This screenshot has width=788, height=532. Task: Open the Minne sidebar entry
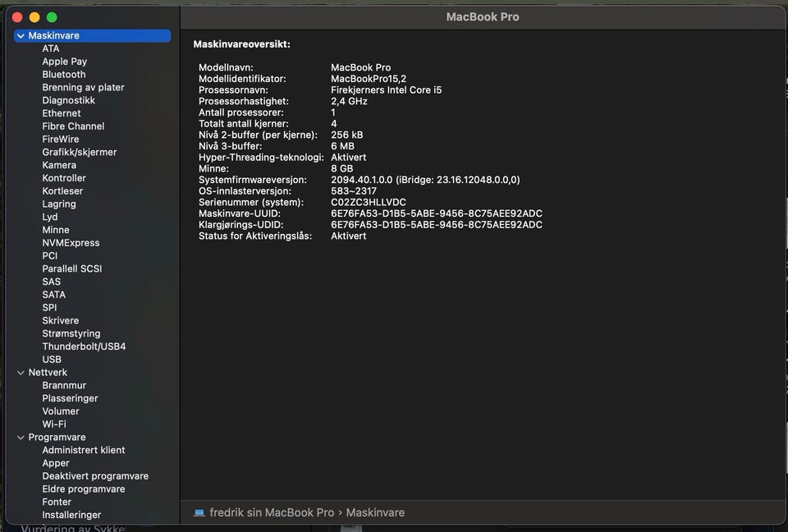point(56,230)
